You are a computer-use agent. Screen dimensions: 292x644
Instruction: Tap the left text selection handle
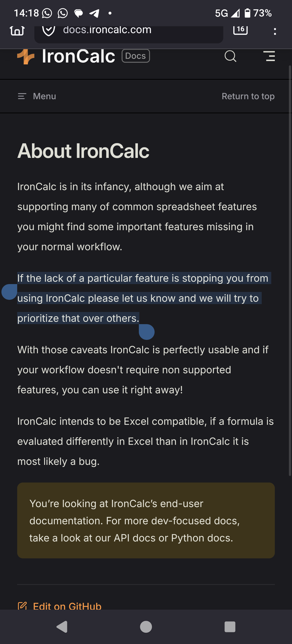(x=9, y=292)
